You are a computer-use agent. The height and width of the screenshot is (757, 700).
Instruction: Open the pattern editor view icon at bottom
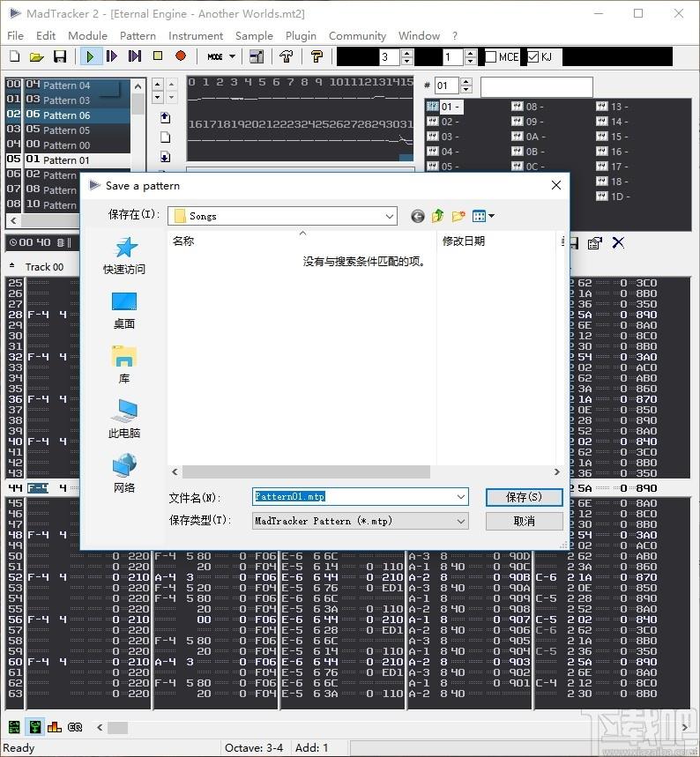click(x=14, y=727)
